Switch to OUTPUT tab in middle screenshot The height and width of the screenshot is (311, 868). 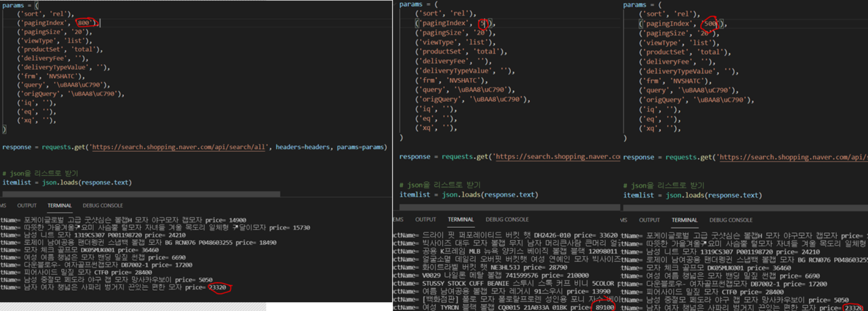point(425,220)
